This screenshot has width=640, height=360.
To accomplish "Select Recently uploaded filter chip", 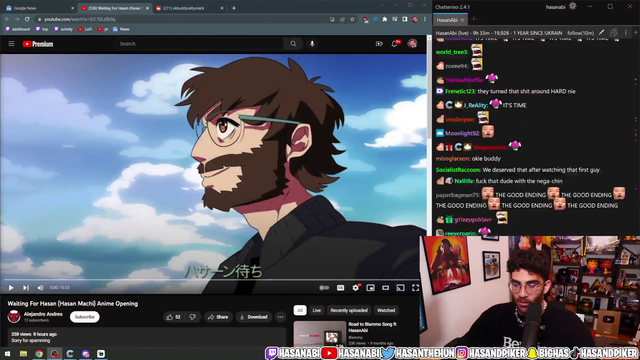I will 349,310.
